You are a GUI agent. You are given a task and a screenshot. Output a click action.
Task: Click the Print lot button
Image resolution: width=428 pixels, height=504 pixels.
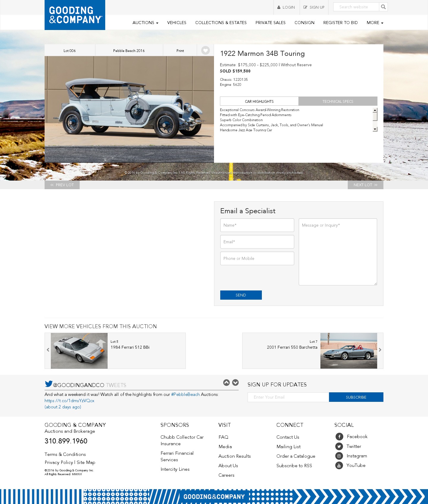tap(180, 50)
